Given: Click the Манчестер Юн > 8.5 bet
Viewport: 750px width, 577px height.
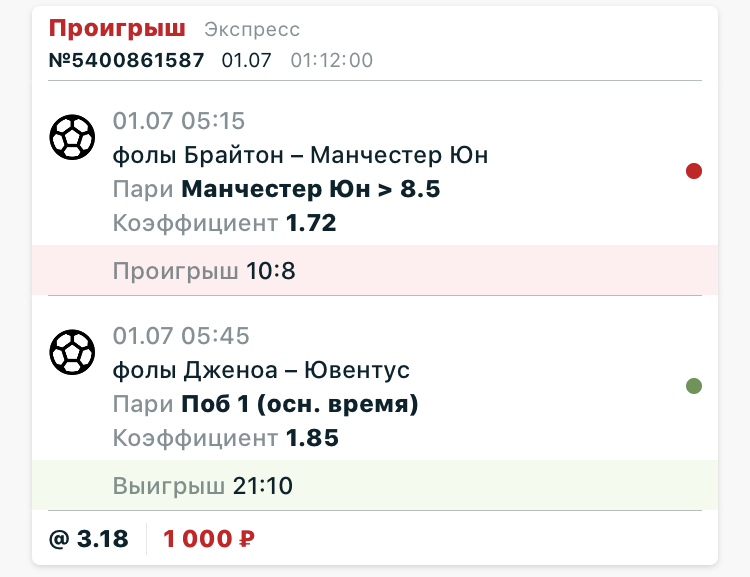Looking at the screenshot, I should point(310,189).
